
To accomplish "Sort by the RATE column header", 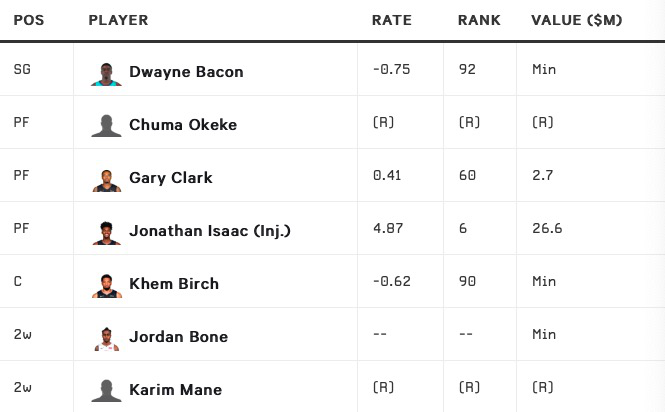I will [391, 20].
